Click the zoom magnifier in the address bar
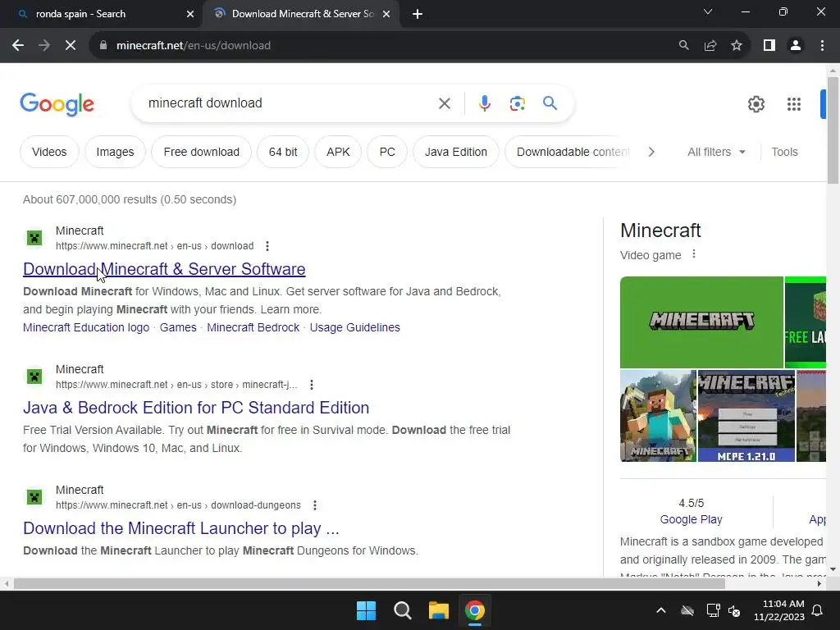This screenshot has width=840, height=630. tap(683, 46)
